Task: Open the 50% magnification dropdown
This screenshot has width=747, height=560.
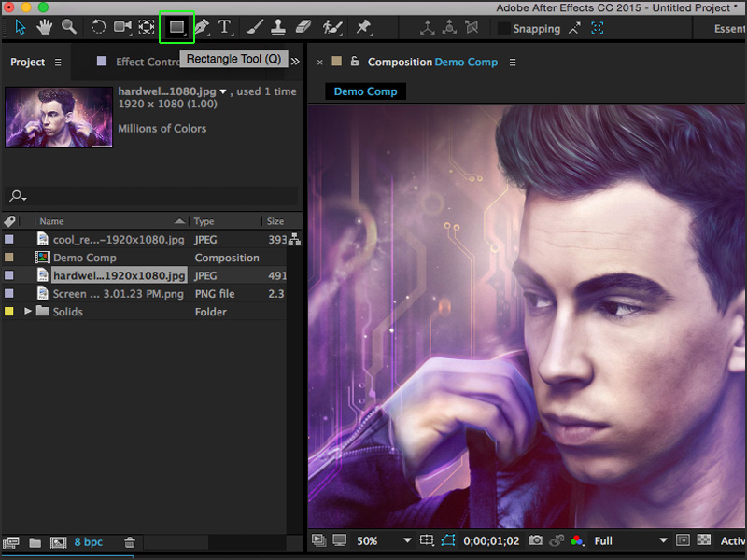Action: coord(384,540)
